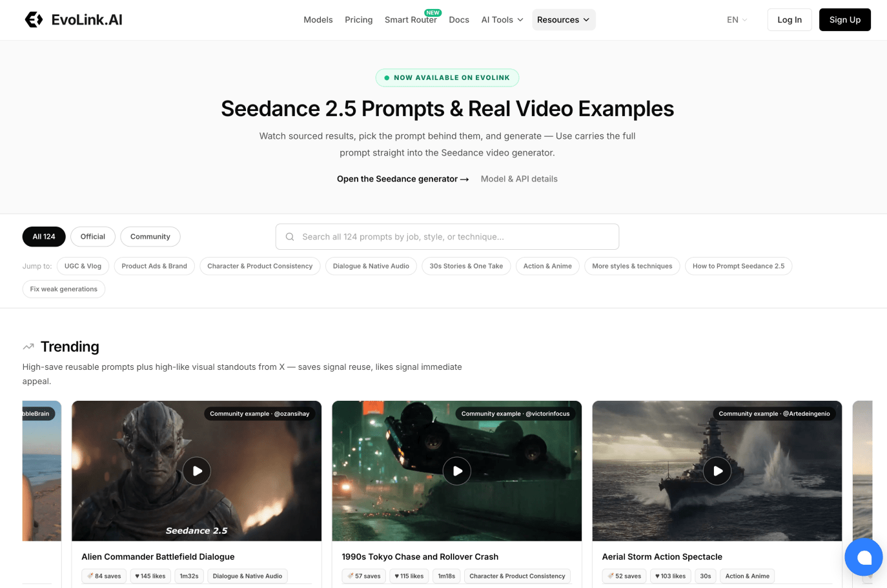
Task: Click the search magnifier icon
Action: coord(290,237)
